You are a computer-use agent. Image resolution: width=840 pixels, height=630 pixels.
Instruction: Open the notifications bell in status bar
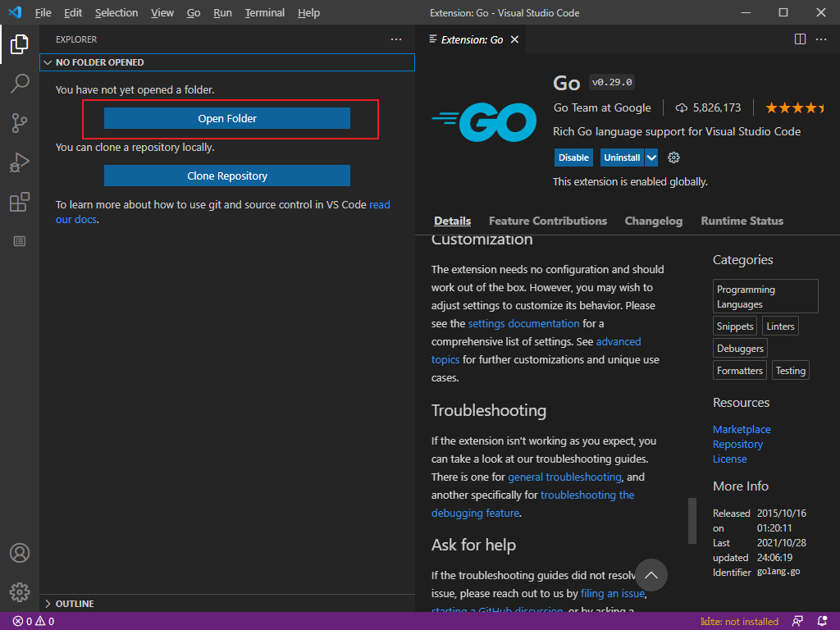click(x=822, y=621)
